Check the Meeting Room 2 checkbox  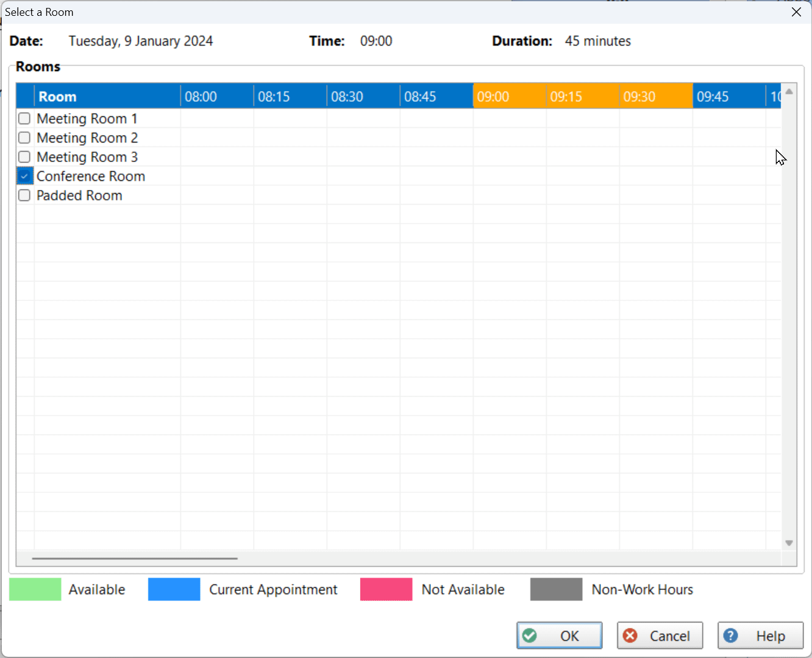[x=24, y=138]
